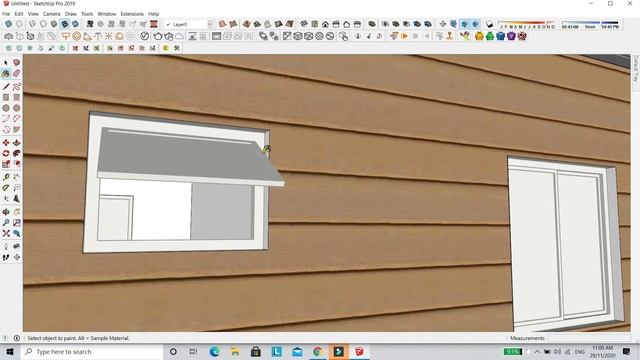Select the arrow Select tool
The image size is (640, 360).
point(6,62)
